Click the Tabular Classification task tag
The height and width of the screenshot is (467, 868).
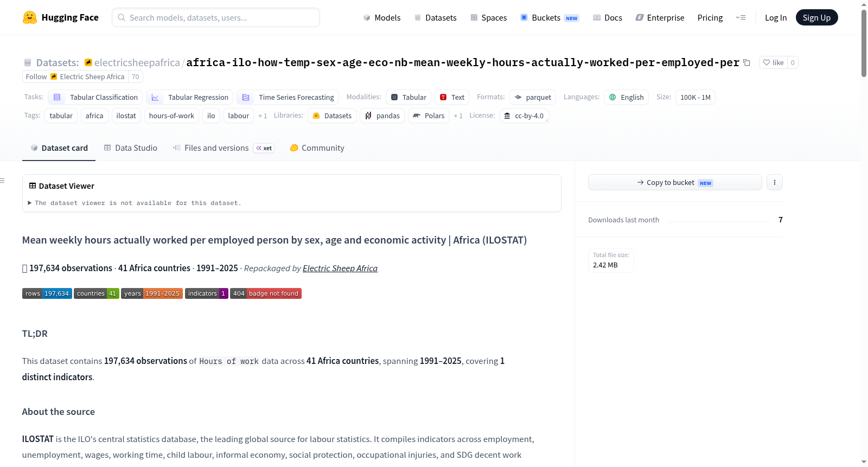coord(95,97)
